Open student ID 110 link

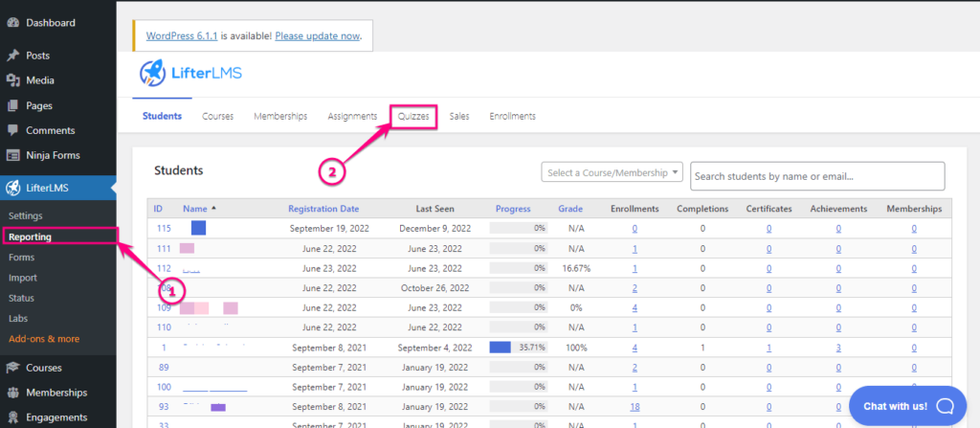coord(164,327)
